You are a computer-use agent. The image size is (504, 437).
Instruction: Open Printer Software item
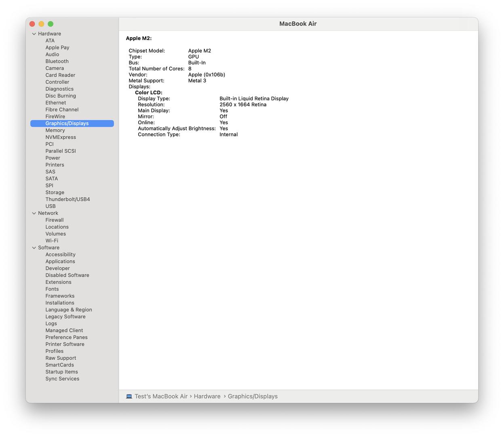65,344
